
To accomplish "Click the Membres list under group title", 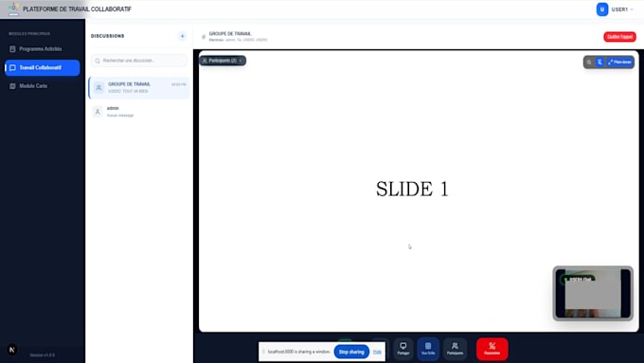I will [239, 40].
